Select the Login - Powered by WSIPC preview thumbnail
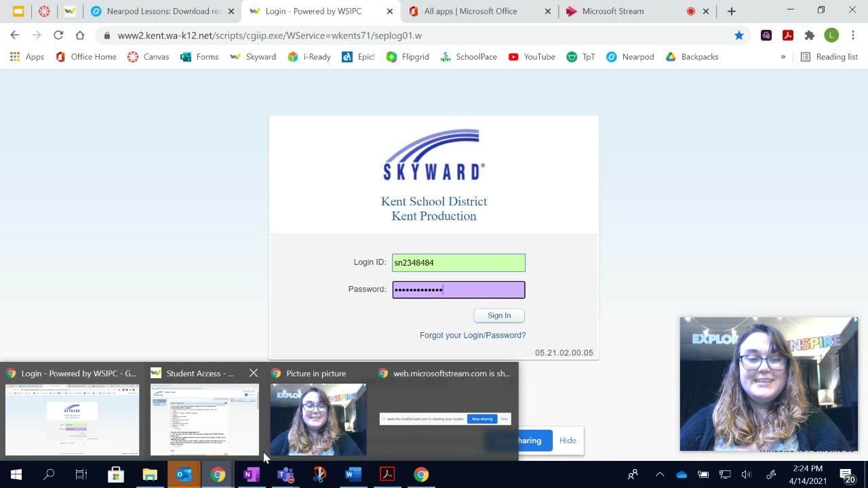868x488 pixels. click(x=73, y=420)
